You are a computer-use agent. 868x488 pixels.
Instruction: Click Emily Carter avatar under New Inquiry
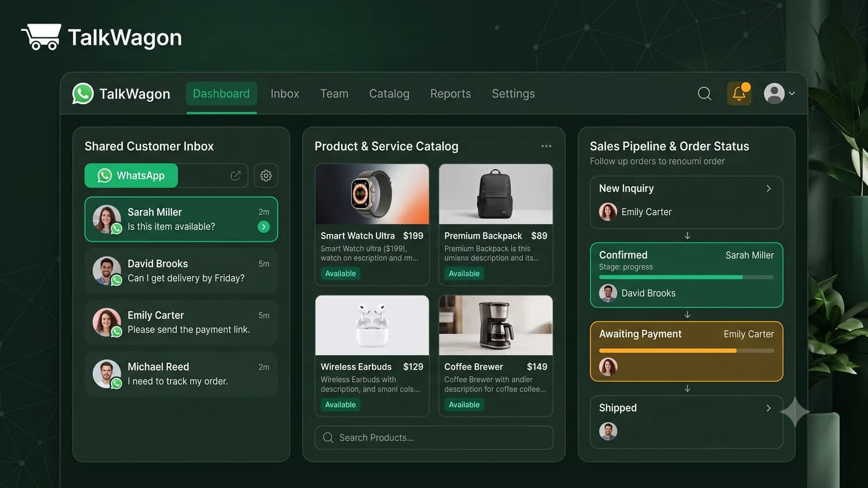coord(608,211)
